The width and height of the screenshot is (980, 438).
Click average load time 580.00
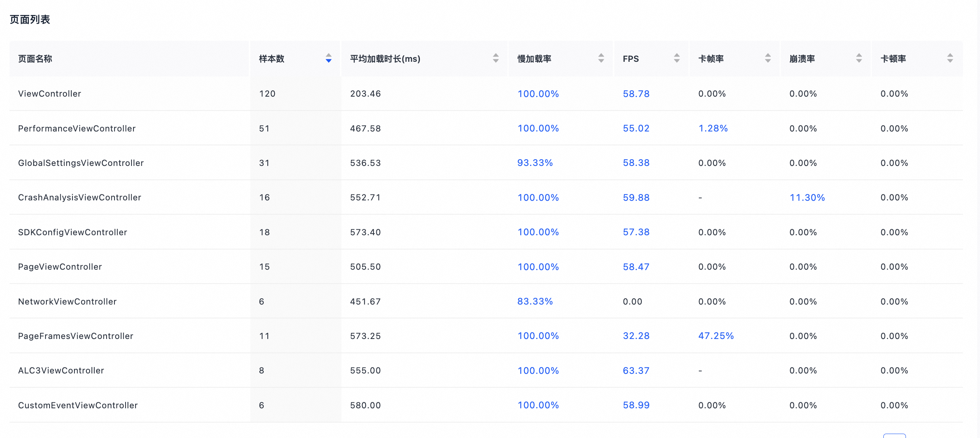tap(365, 405)
